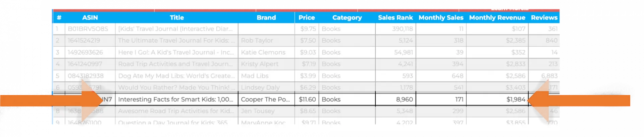Sort the table by Price header
The width and height of the screenshot is (644, 137).
pos(307,17)
